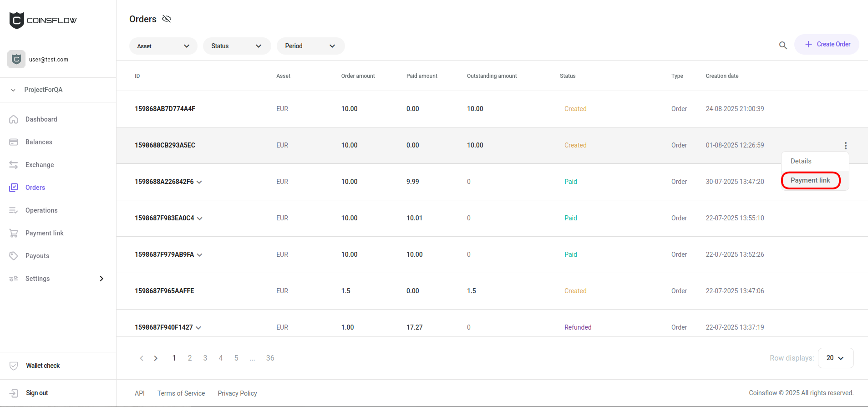Click the Wallet check shield icon
Screen dimensions: 868x407
pos(14,366)
